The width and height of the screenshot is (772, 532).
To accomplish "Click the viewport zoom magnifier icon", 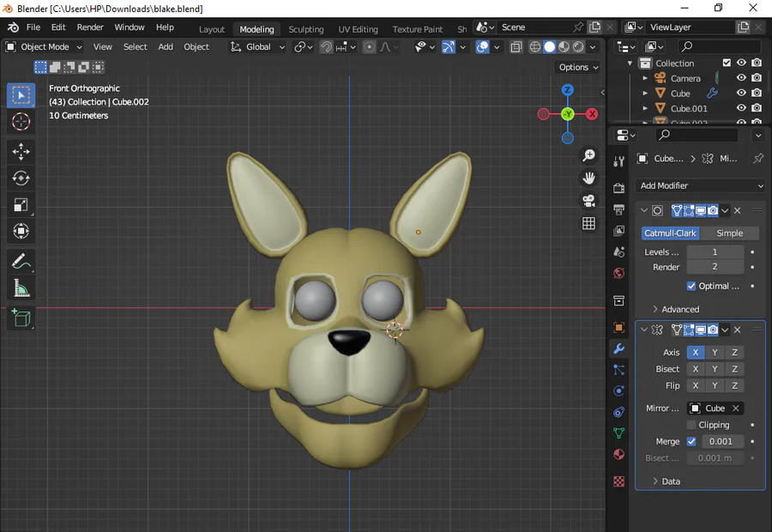I will click(x=588, y=155).
